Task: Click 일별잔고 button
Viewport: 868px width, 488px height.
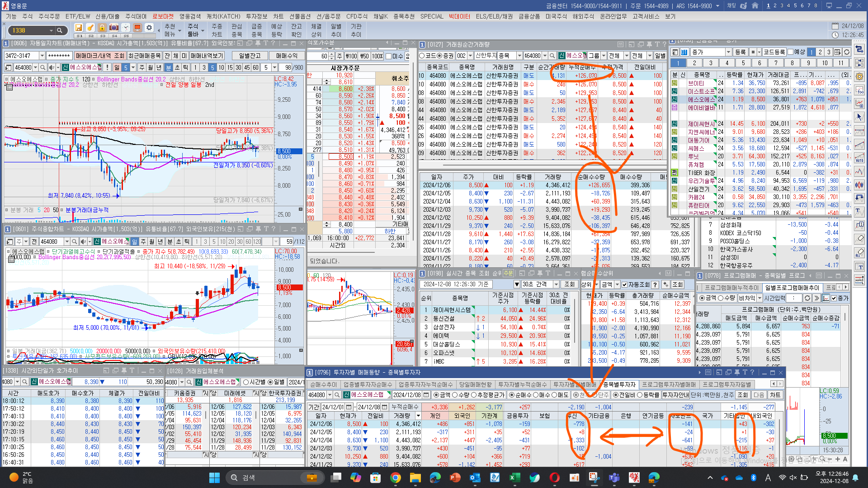Action: pos(250,56)
